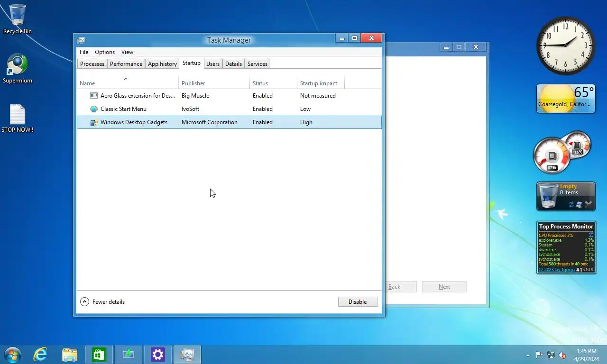Open the green Store taskbar icon
The image size is (607, 364).
99,355
